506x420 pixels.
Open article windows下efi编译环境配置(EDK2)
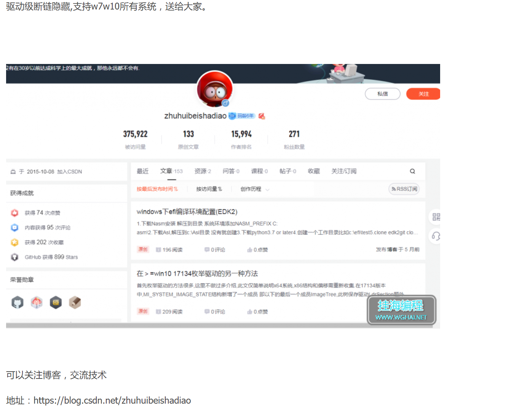click(187, 212)
